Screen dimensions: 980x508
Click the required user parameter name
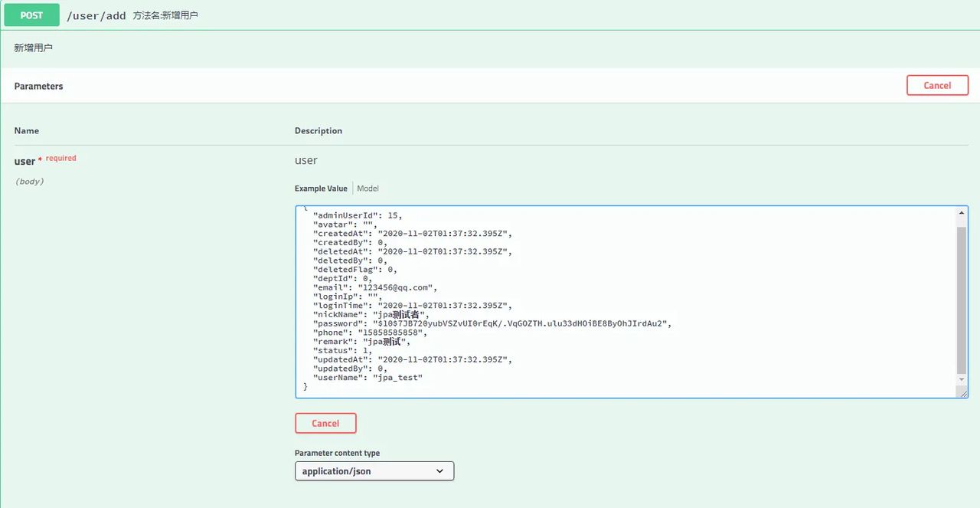coord(24,161)
